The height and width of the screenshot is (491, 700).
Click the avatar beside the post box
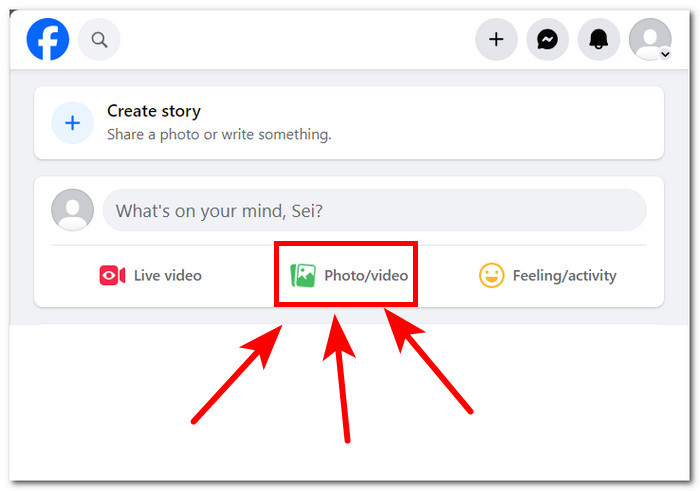coord(72,211)
